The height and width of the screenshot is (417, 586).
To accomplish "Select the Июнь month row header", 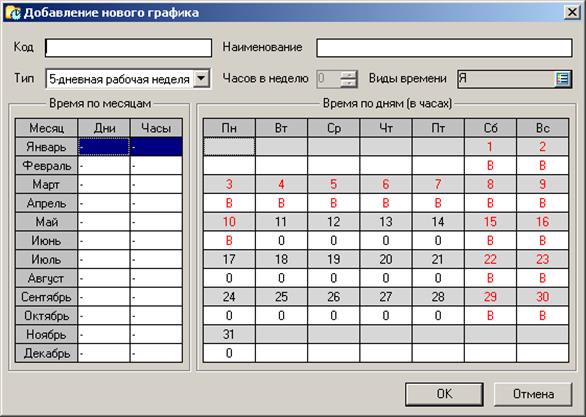I will [x=46, y=241].
